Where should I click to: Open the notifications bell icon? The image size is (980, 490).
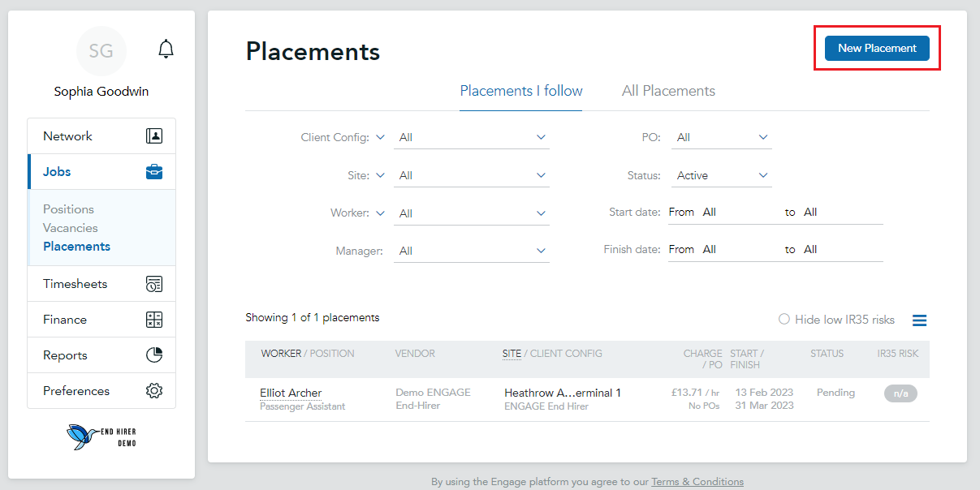tap(166, 49)
